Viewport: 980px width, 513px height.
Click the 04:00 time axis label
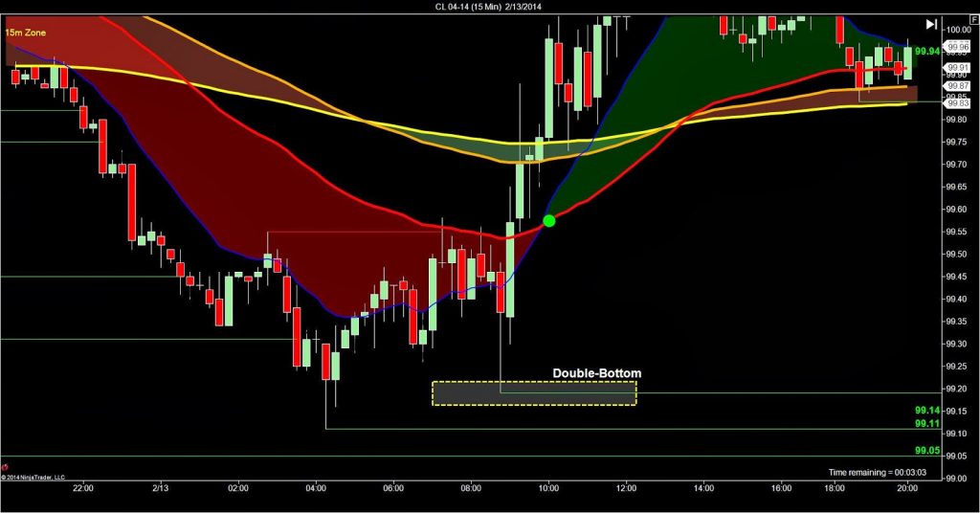(x=316, y=488)
